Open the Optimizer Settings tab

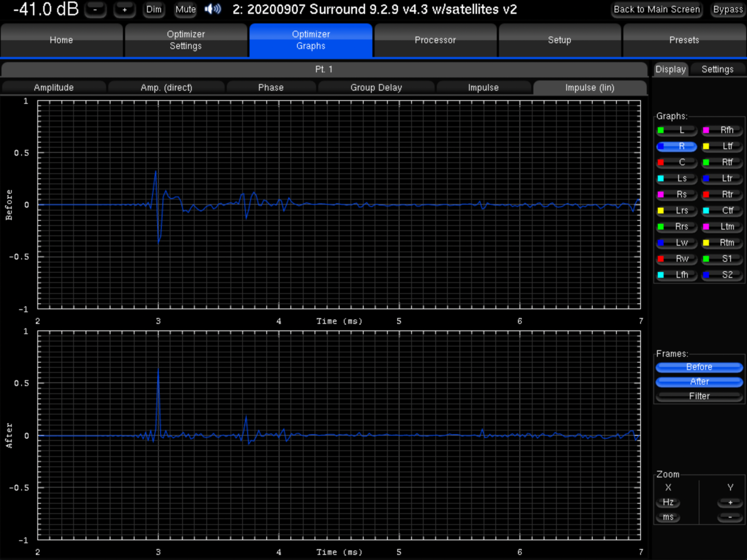pyautogui.click(x=186, y=40)
